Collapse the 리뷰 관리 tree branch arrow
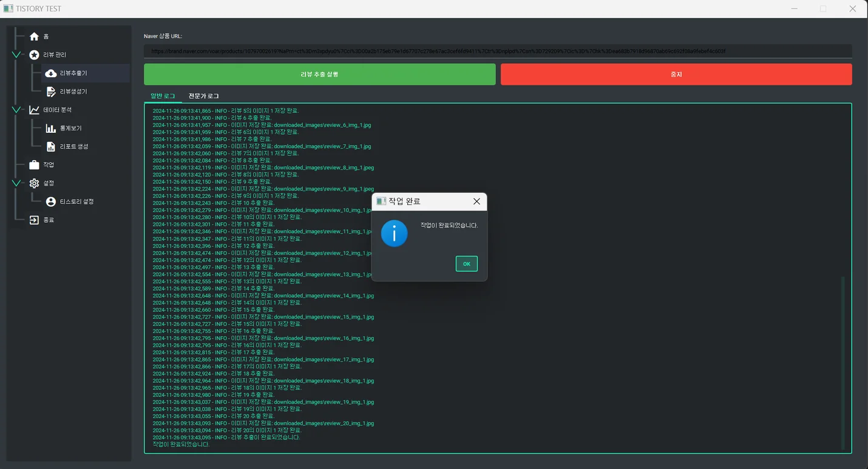This screenshot has width=868, height=469. 16,55
